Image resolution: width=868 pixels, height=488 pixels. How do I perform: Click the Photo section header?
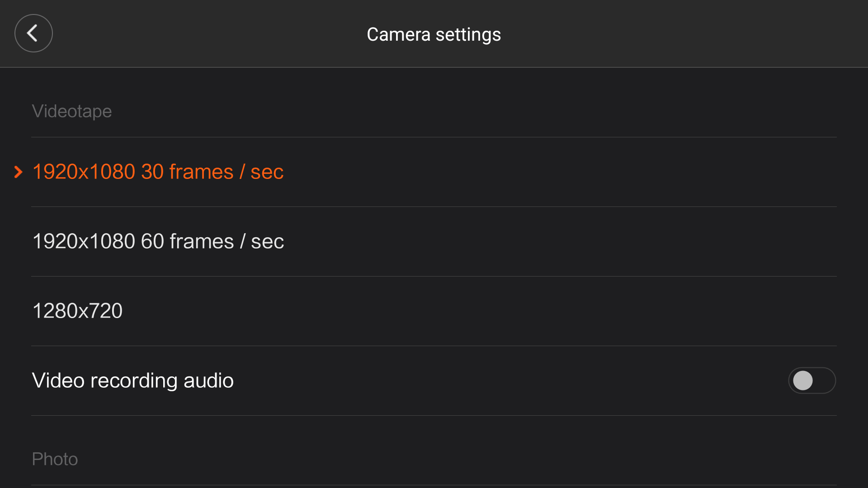[x=55, y=459]
